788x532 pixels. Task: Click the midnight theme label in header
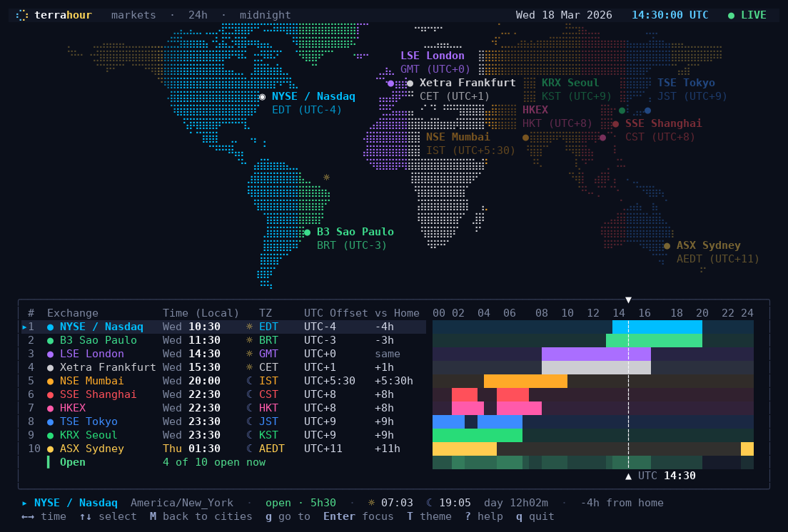(266, 15)
